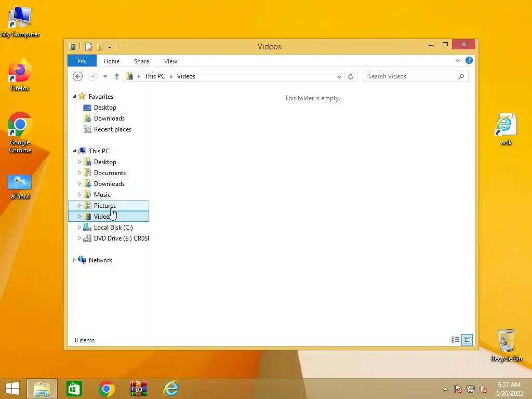Click the Videos icon in the address bar

[x=129, y=76]
